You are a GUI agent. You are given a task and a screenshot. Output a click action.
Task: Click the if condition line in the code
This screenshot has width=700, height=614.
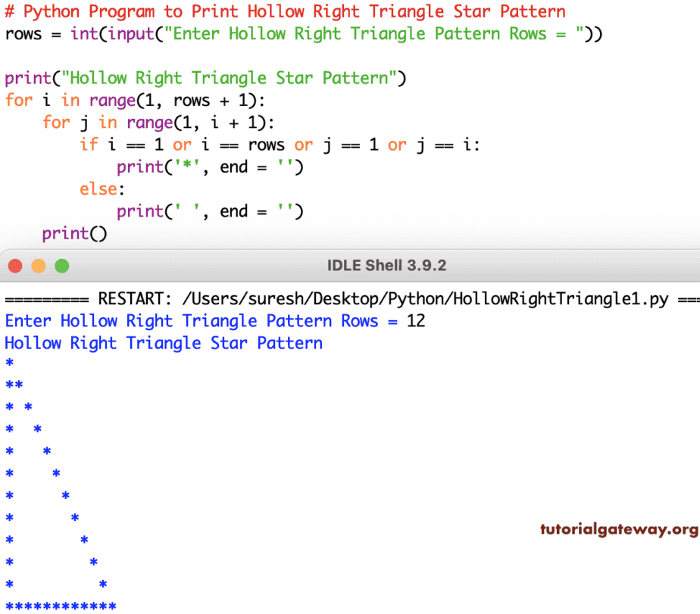click(281, 144)
